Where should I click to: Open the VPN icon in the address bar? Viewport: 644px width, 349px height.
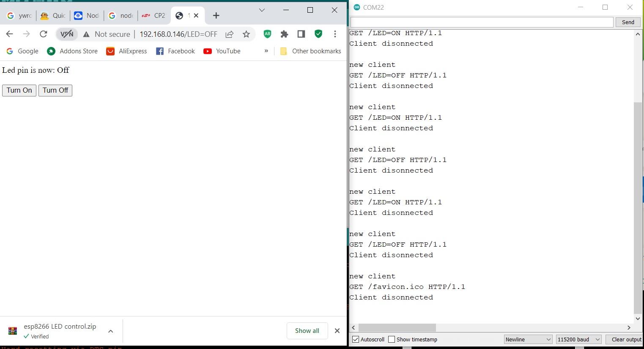coord(66,34)
